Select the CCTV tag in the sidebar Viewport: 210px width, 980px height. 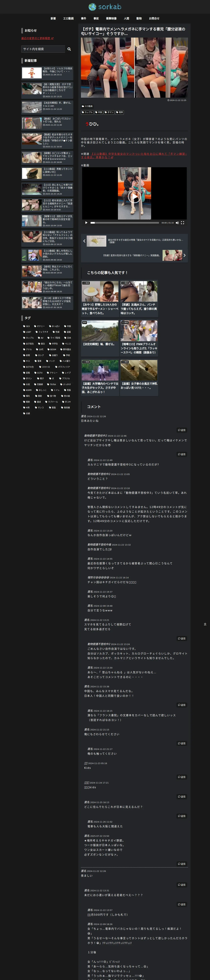[38, 373]
